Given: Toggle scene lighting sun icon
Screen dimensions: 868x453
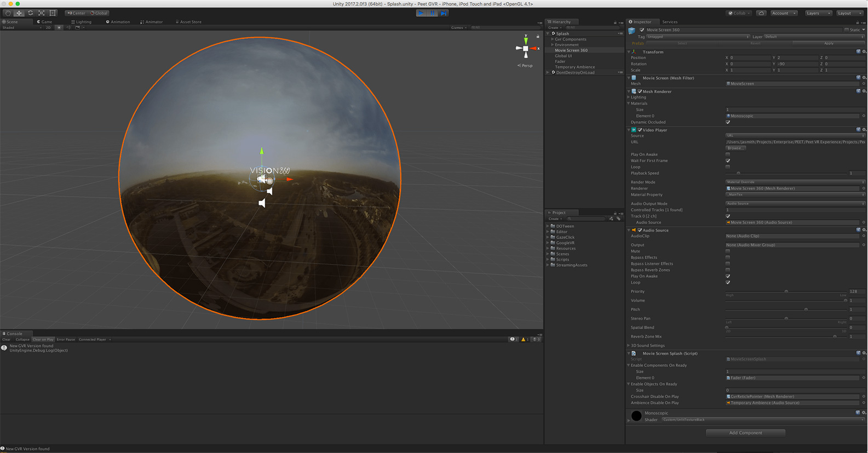Looking at the screenshot, I should [x=59, y=27].
